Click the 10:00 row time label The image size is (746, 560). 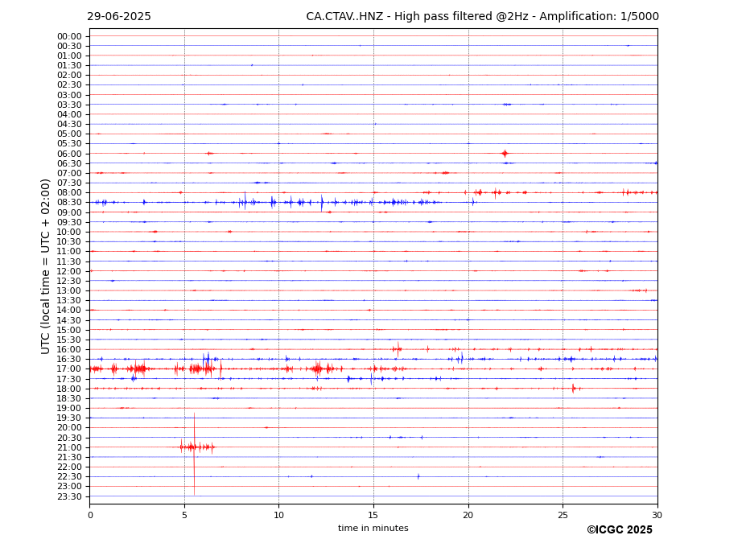tap(69, 233)
